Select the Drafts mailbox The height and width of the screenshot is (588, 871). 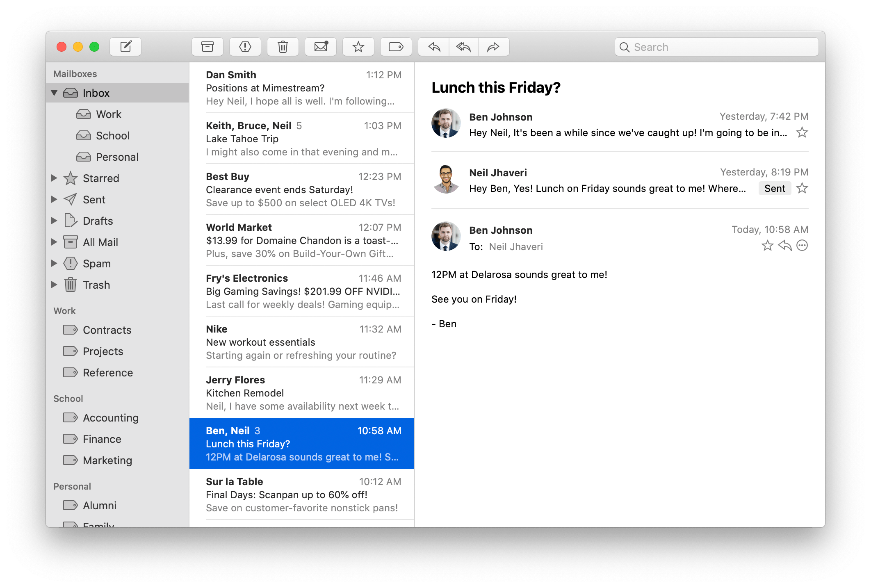click(x=118, y=221)
